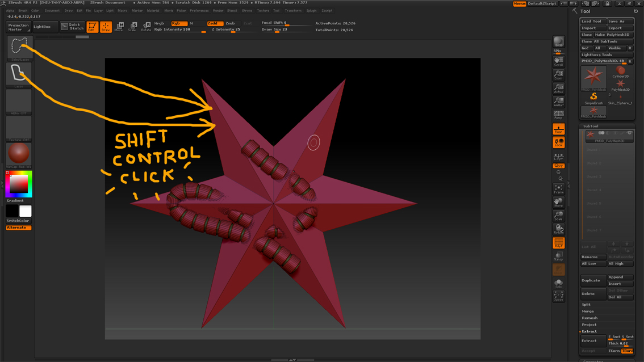The height and width of the screenshot is (362, 644).
Task: Click Make PolyMesh3D button
Action: pos(613,35)
